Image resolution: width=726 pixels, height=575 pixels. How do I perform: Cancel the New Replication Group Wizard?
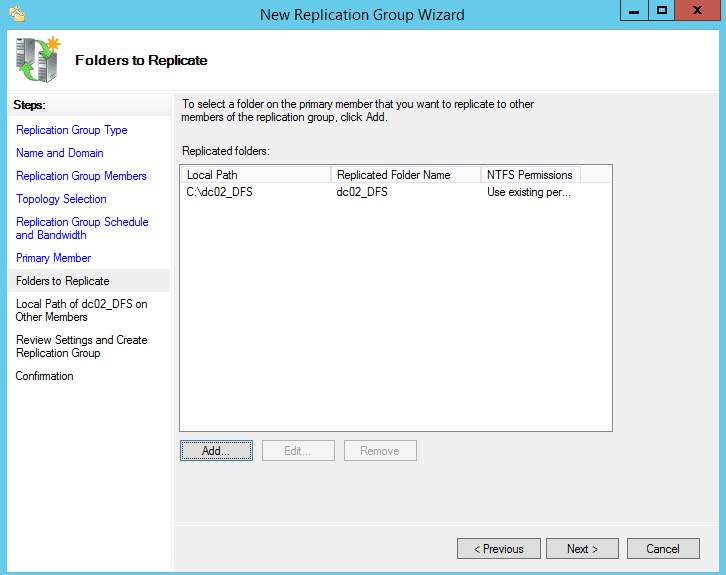coord(663,549)
